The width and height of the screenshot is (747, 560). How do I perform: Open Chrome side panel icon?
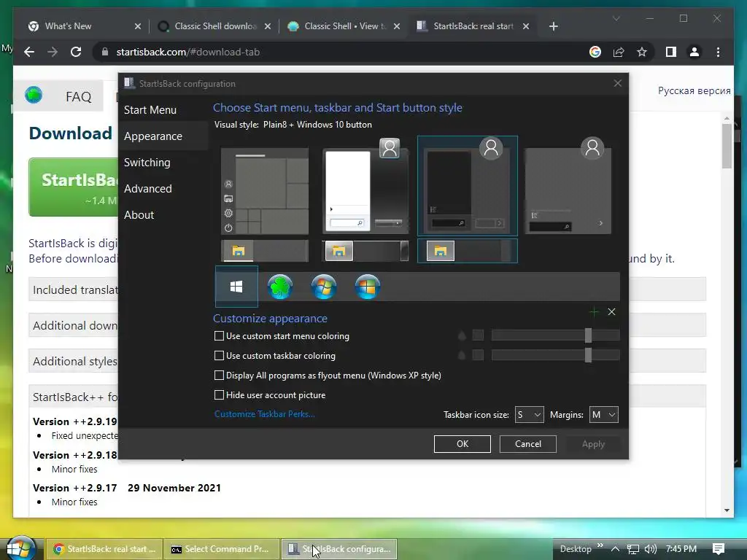(x=671, y=52)
